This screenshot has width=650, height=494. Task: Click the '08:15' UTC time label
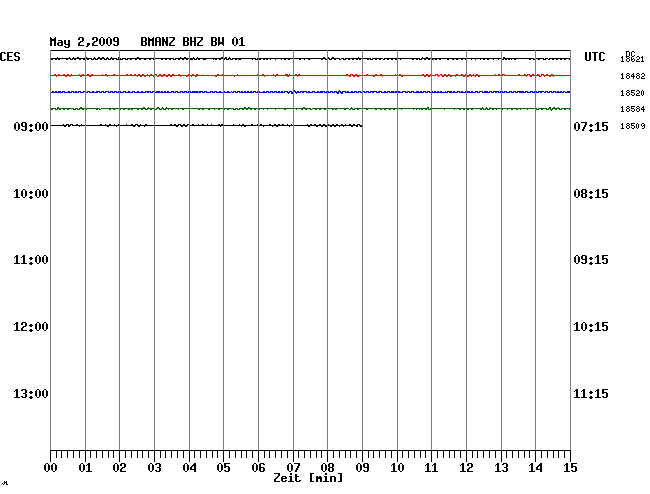pyautogui.click(x=591, y=194)
